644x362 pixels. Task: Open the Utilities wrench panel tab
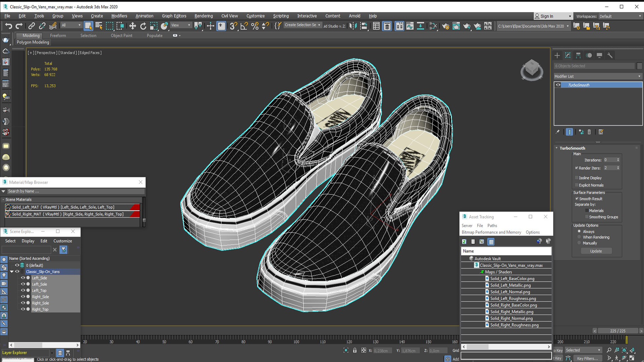click(x=610, y=55)
